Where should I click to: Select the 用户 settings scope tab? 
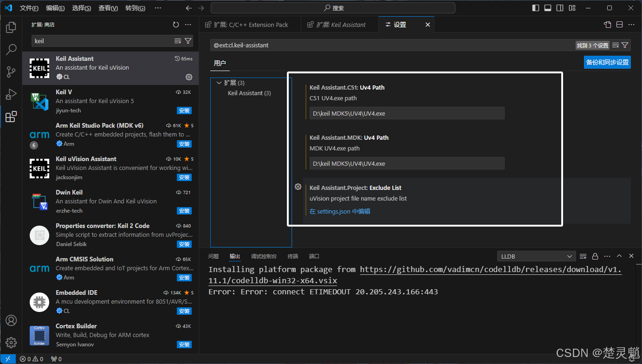(220, 63)
